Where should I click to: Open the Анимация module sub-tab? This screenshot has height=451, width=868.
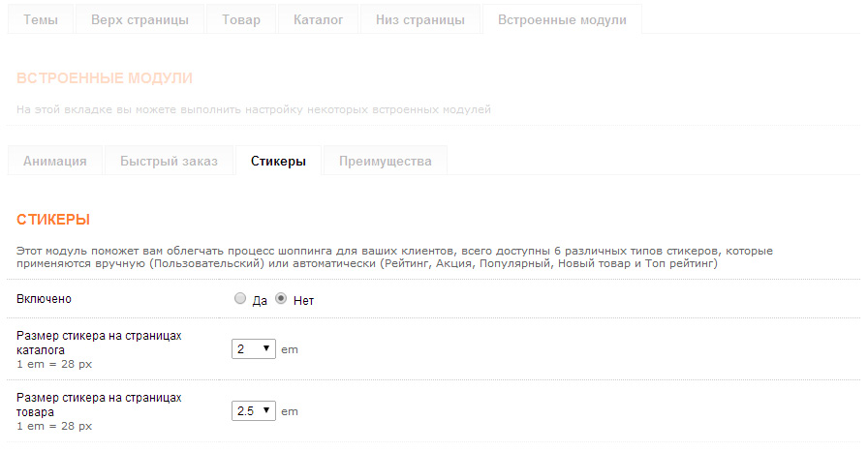point(54,161)
